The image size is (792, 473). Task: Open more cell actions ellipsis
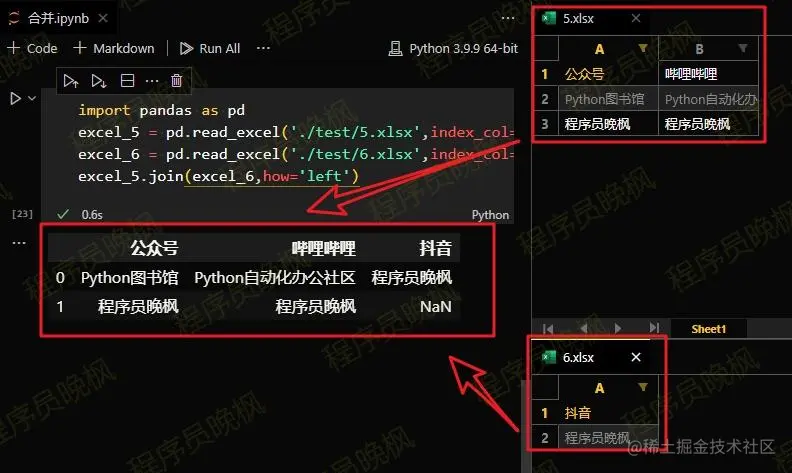click(152, 81)
